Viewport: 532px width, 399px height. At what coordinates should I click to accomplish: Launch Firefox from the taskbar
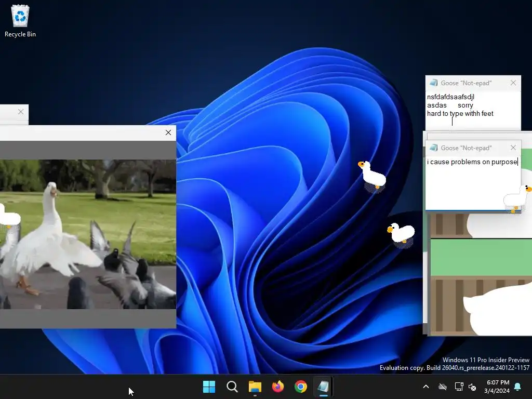[x=278, y=387]
